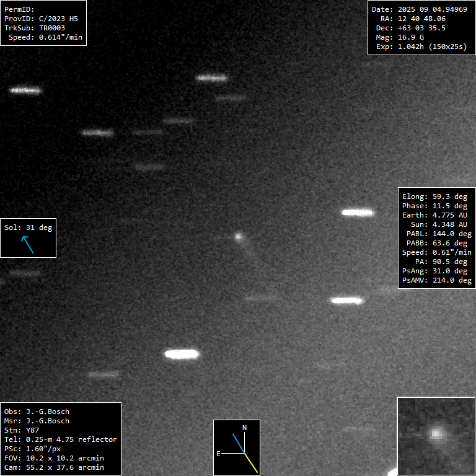Click the Mag 16.9 G reading
Screen dimensions: 476x476
(x=408, y=37)
